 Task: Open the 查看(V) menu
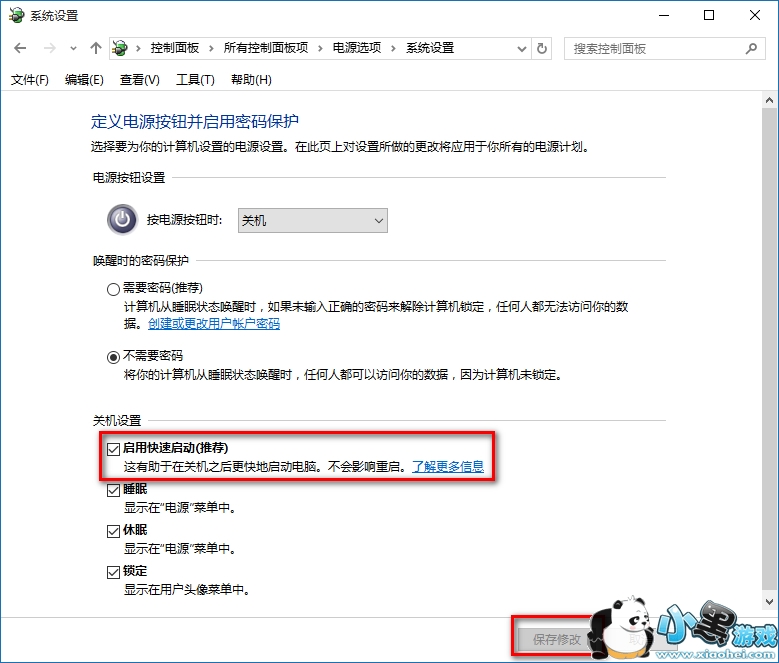pos(140,80)
